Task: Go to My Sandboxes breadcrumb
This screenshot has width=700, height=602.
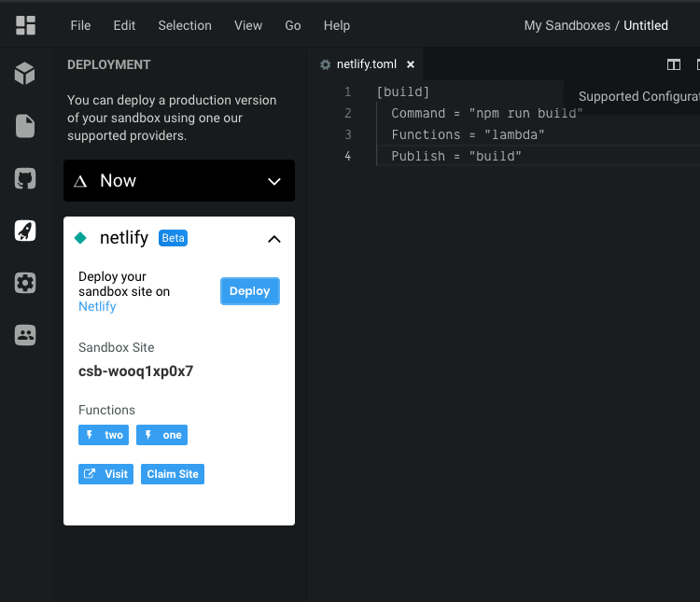Action: click(x=567, y=25)
